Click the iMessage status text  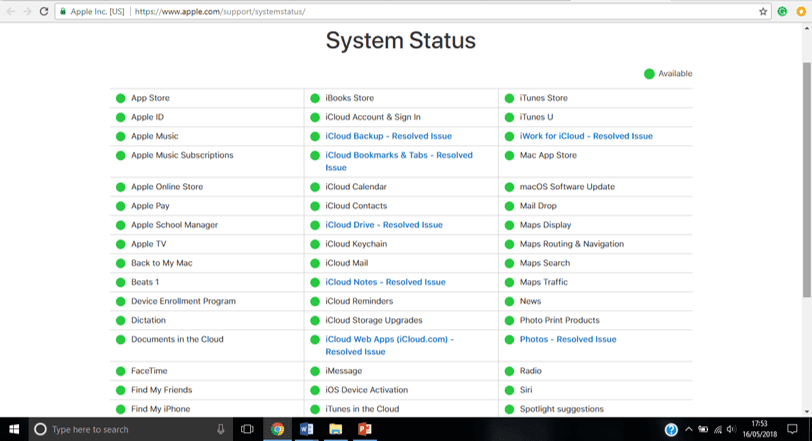tap(344, 371)
